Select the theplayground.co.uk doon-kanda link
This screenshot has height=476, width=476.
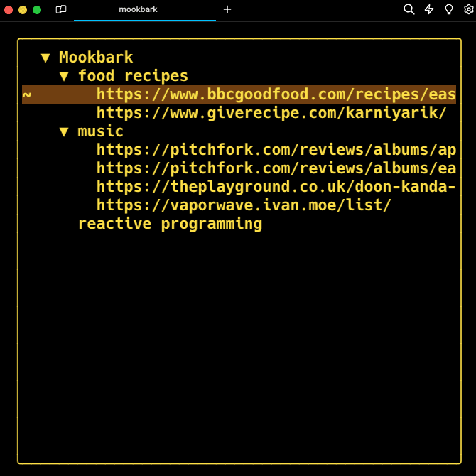pyautogui.click(x=276, y=187)
